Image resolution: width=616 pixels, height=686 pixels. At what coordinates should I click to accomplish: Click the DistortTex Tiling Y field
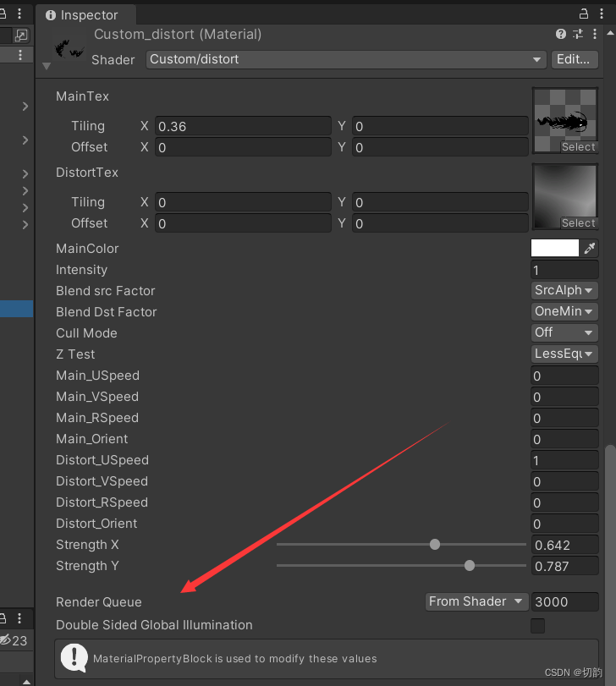[440, 202]
